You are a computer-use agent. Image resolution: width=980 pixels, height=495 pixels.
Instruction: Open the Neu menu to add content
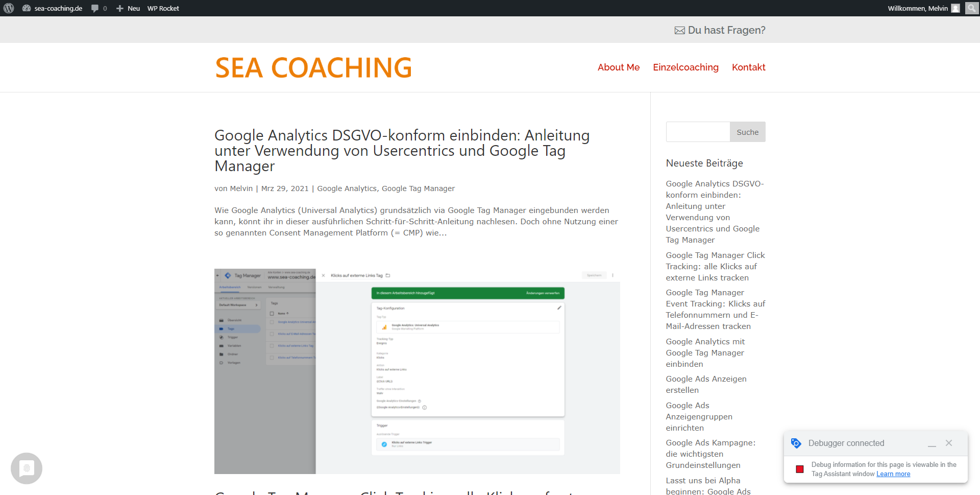pyautogui.click(x=128, y=8)
